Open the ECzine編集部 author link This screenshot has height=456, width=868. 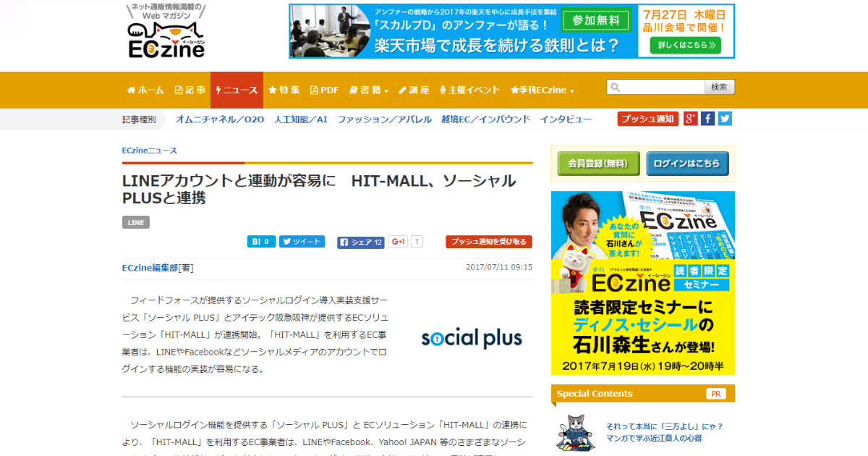pos(150,268)
